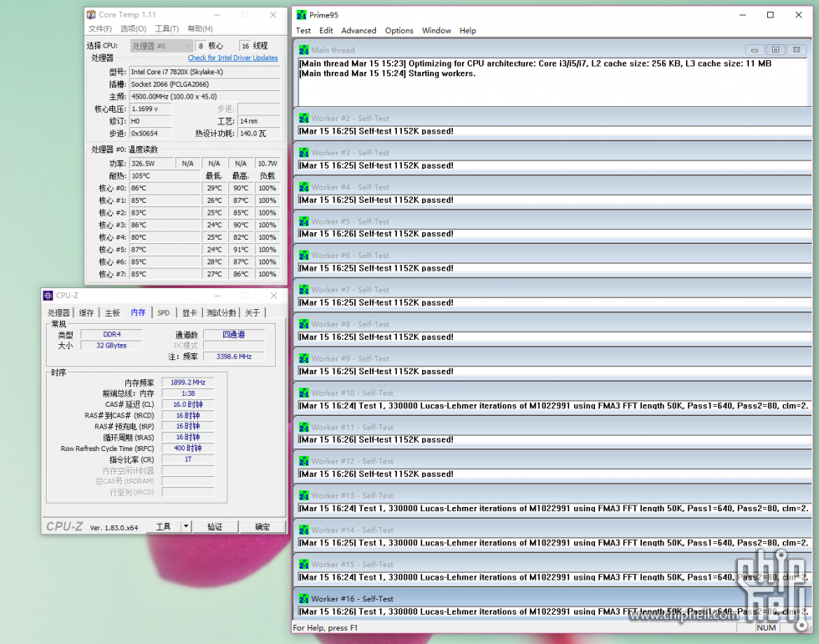
Task: Click the Worker #10 Self-Test icon
Action: point(304,393)
